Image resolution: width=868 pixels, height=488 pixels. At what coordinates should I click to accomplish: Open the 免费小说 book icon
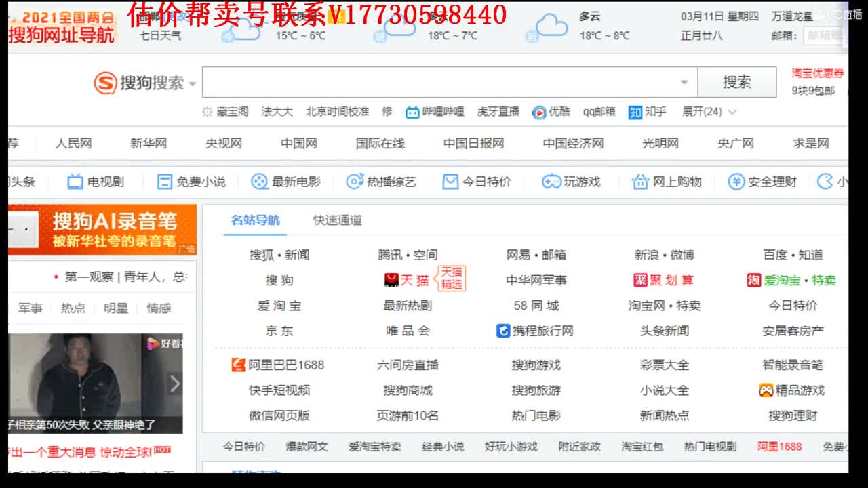[165, 182]
